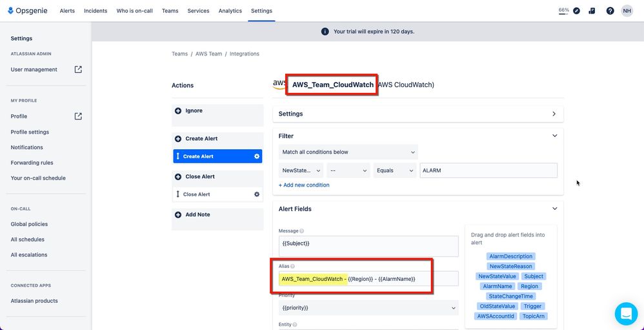Open All escalations in sidebar

tap(29, 255)
